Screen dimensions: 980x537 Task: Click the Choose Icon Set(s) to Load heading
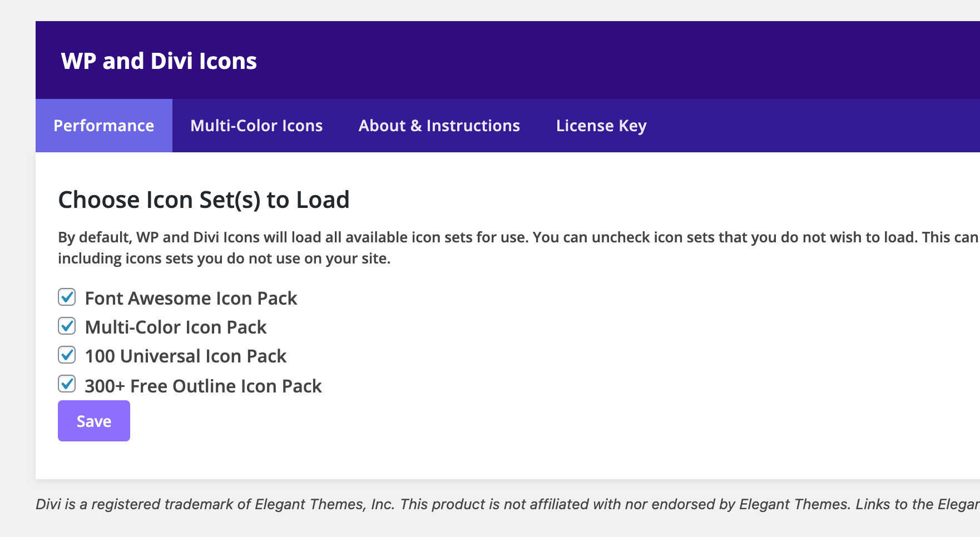pyautogui.click(x=204, y=200)
